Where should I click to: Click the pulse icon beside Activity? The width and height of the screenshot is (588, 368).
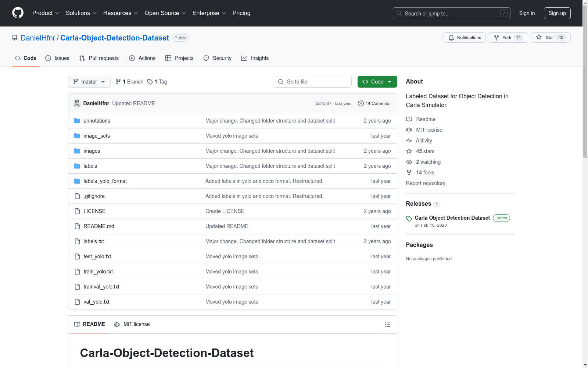409,141
